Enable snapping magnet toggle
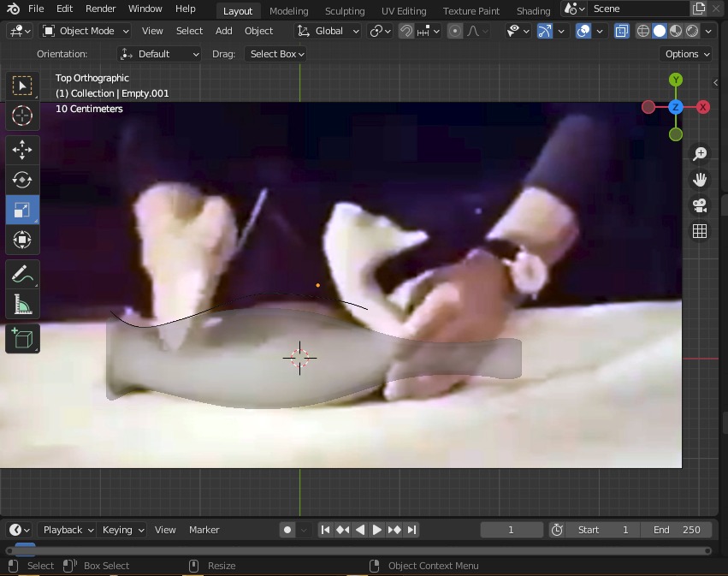This screenshot has width=728, height=576. pos(406,31)
